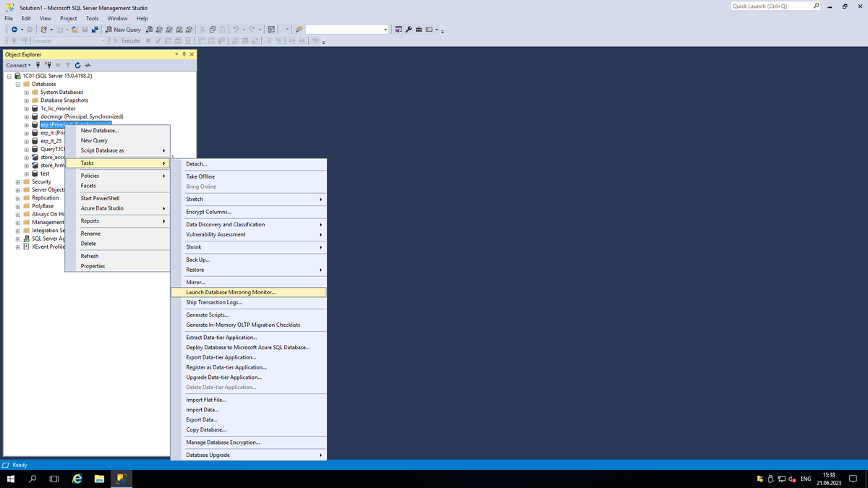Expand the System Databases folder
Screen dimensions: 868x488
click(27, 93)
